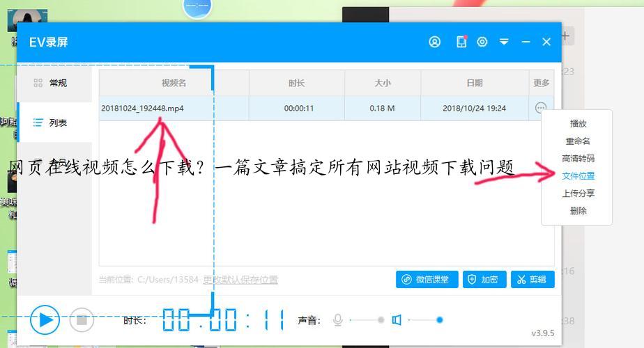The width and height of the screenshot is (644, 348).
Task: Switch to the 常规 tab
Action: [x=54, y=83]
